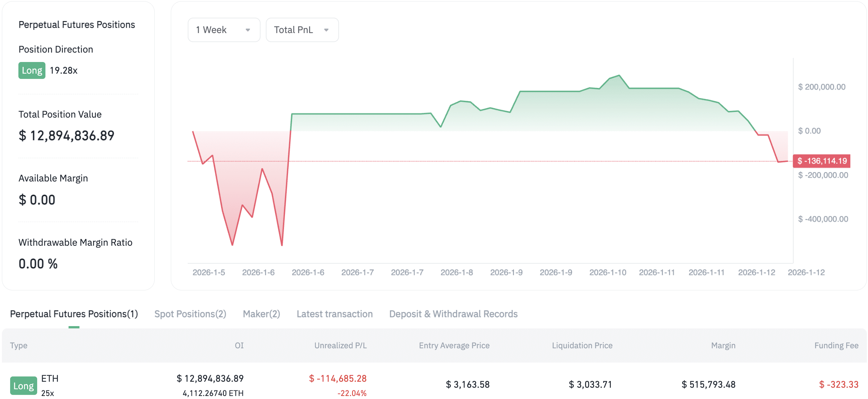Image resolution: width=868 pixels, height=399 pixels.
Task: Click the green Long position direction badge
Action: tap(32, 70)
